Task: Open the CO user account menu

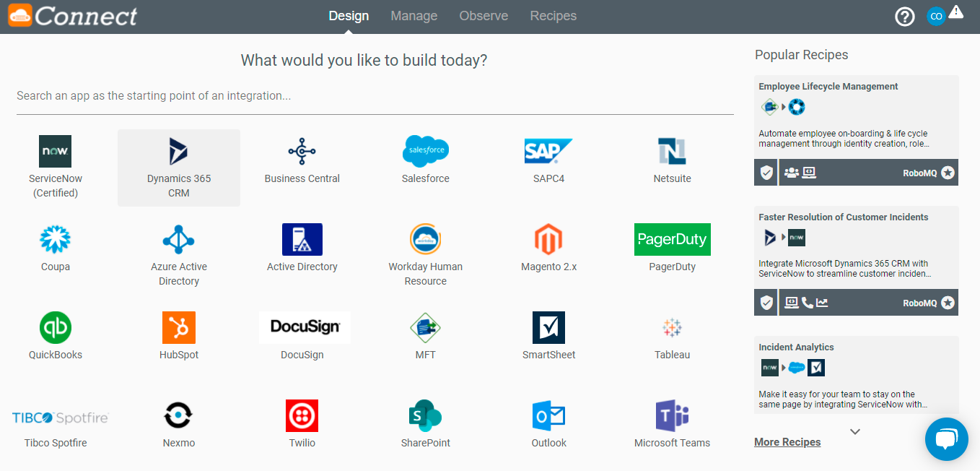Action: (936, 17)
